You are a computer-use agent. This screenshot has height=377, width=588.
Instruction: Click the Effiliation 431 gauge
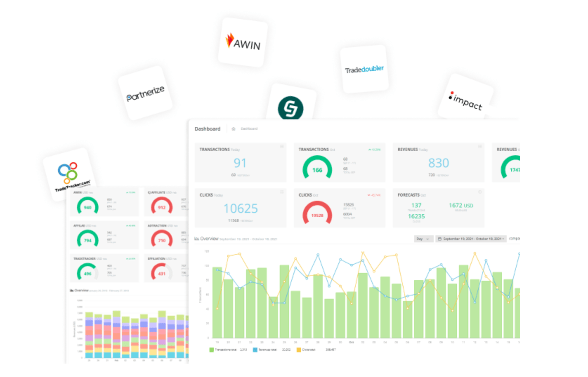coord(162,272)
